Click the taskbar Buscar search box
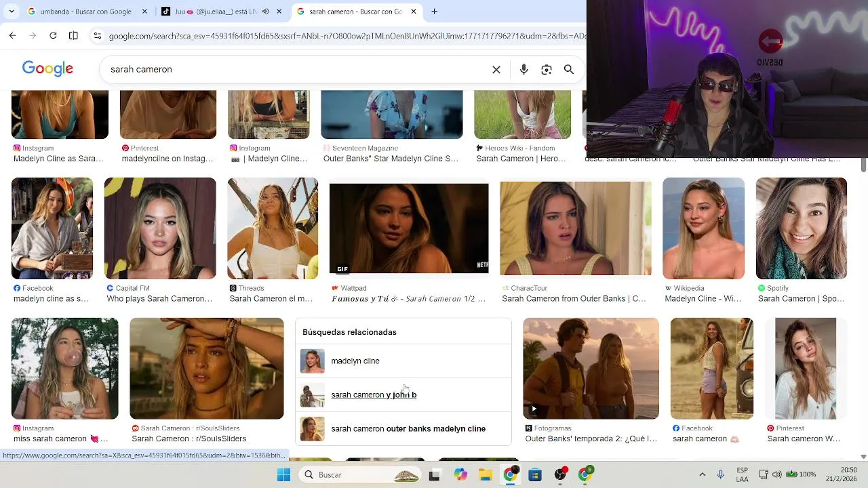This screenshot has width=868, height=488. [x=359, y=475]
